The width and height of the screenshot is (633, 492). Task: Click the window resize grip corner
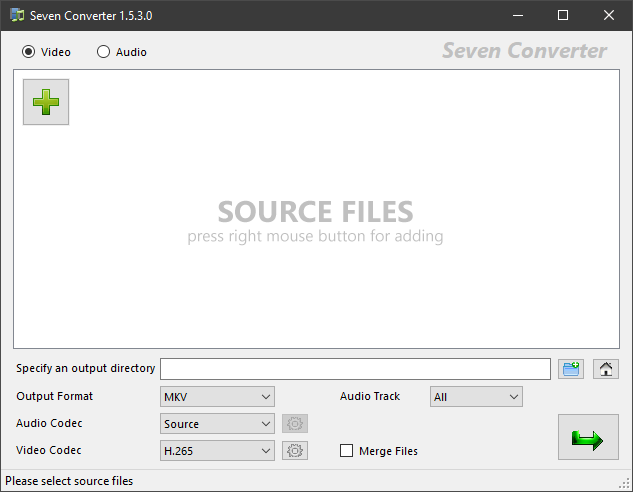(625, 484)
